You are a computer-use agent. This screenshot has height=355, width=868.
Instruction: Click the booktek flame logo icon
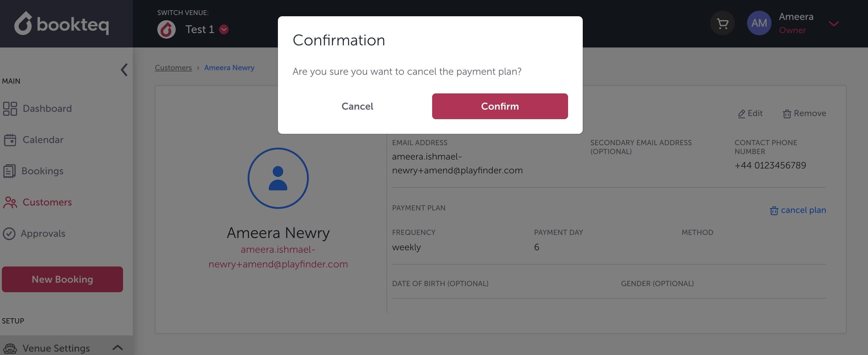(23, 24)
